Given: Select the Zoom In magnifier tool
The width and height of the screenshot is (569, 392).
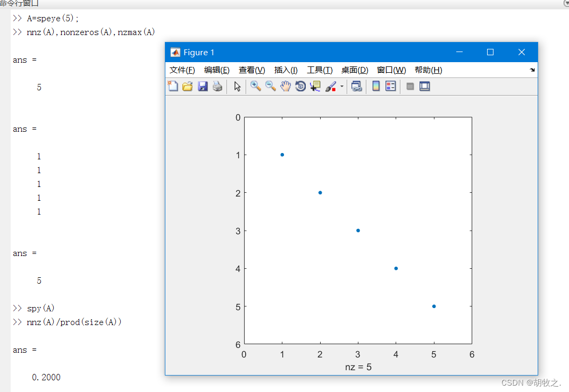Looking at the screenshot, I should [x=255, y=86].
